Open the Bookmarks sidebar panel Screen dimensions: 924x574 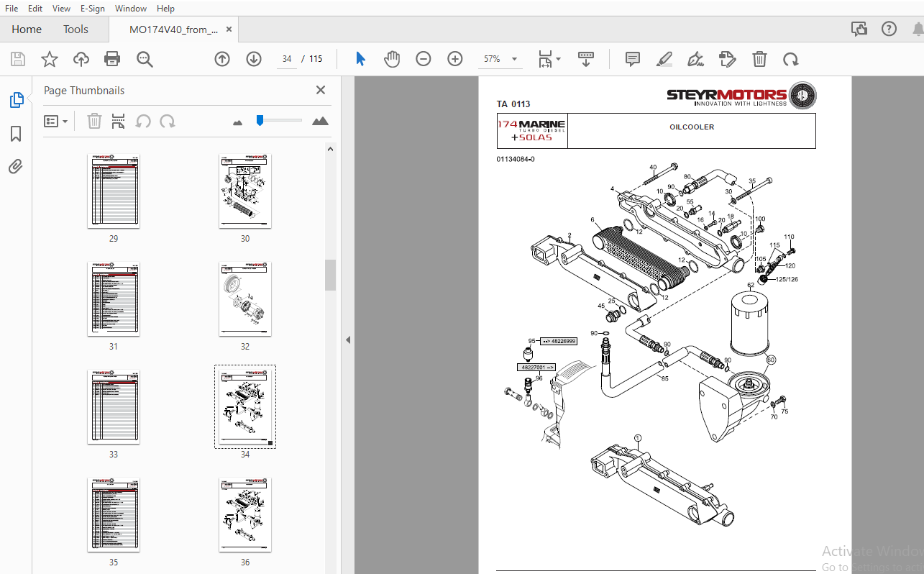[16, 134]
